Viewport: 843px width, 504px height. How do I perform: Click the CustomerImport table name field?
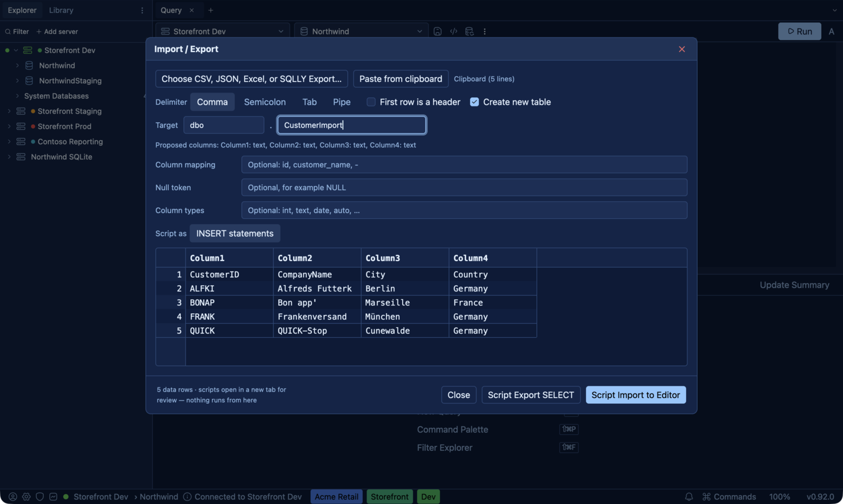point(352,125)
